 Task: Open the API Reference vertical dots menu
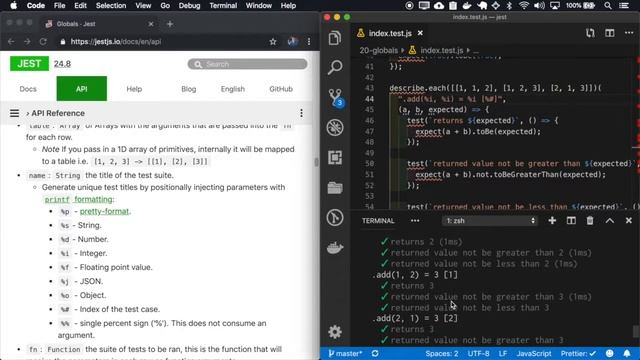pyautogui.click(x=301, y=113)
